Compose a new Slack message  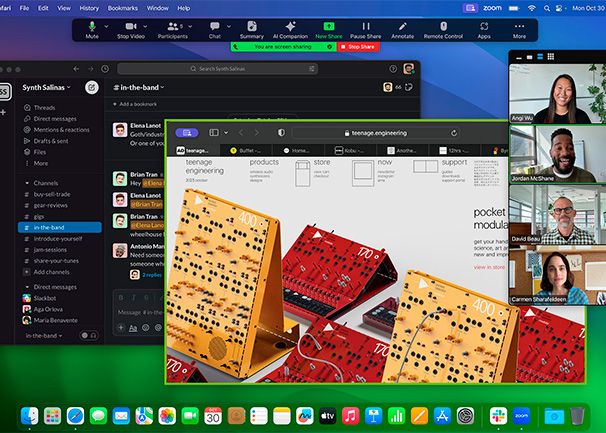point(92,88)
